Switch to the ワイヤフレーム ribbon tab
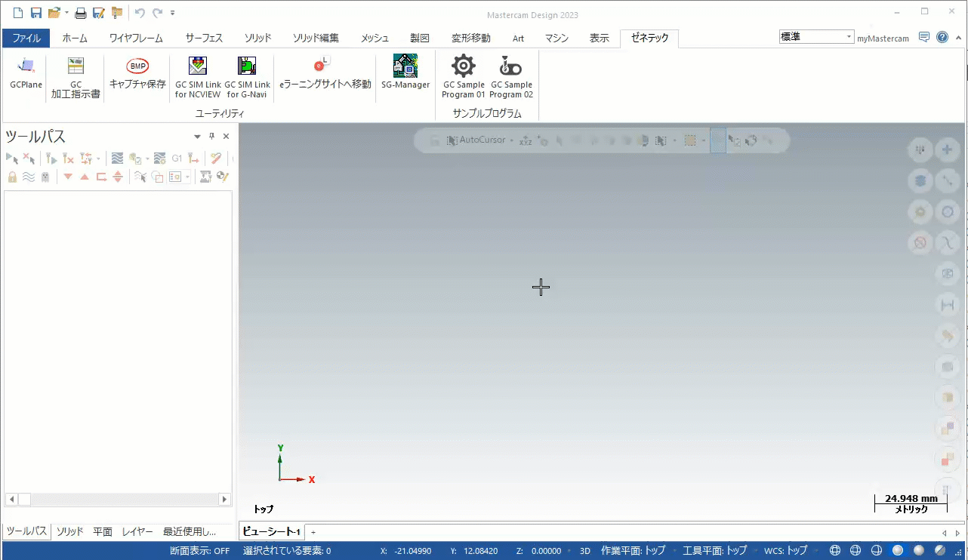 coord(136,38)
